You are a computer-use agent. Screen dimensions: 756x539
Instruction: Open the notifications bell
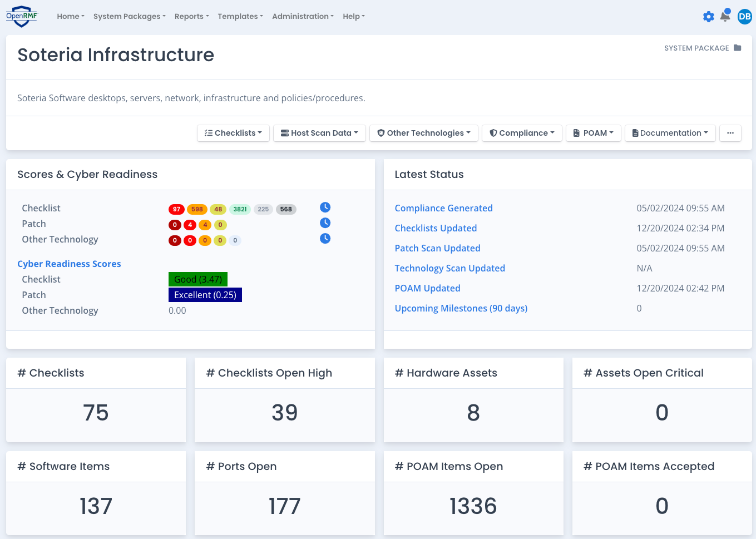point(725,16)
